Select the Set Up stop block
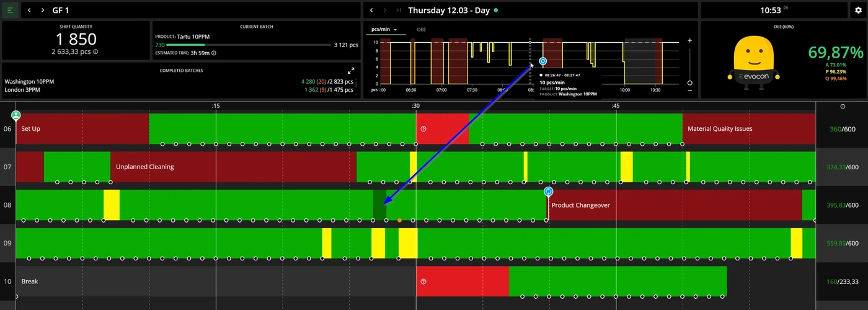Image resolution: width=868 pixels, height=310 pixels. pyautogui.click(x=82, y=129)
